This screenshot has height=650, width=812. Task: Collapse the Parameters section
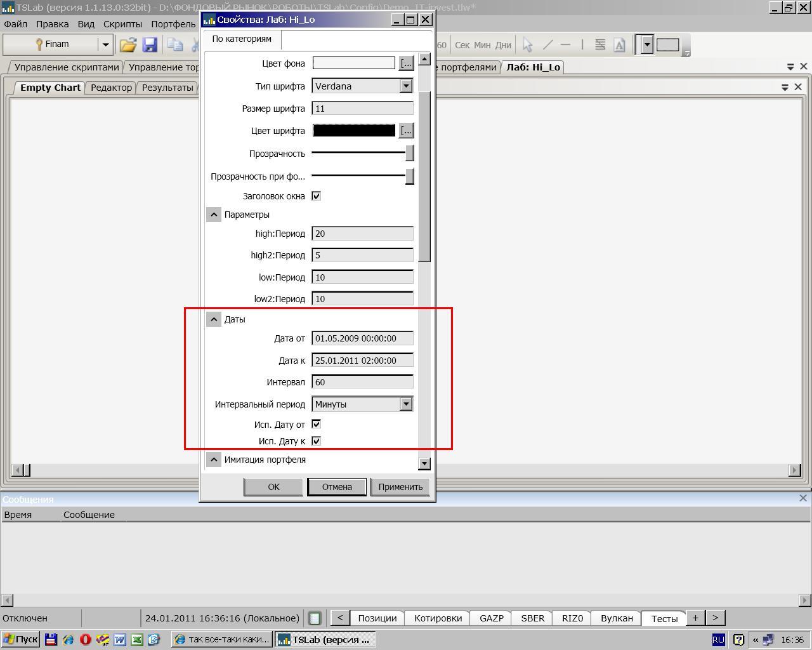pos(213,215)
